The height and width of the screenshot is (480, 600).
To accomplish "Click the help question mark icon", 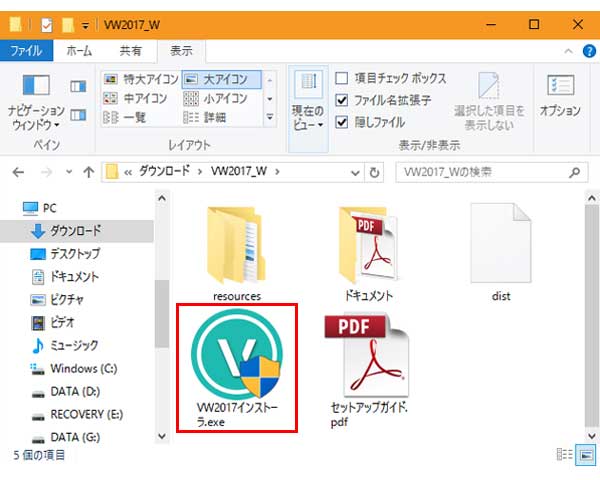I will tap(589, 51).
